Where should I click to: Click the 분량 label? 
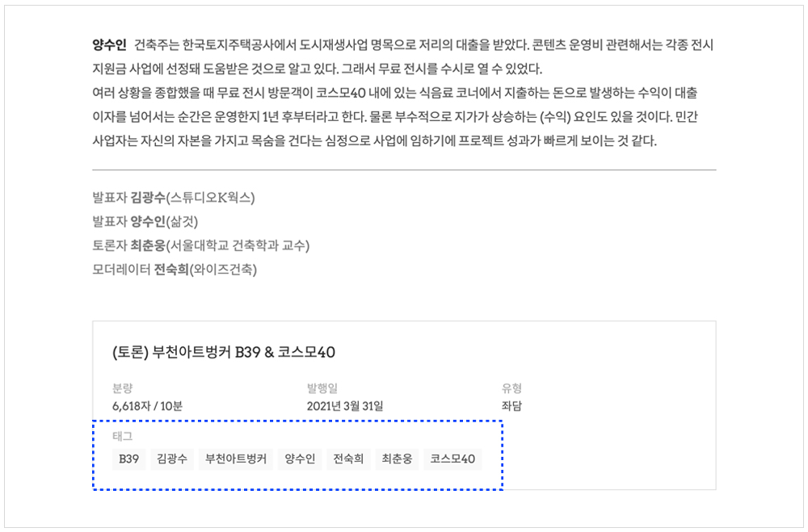(x=122, y=388)
